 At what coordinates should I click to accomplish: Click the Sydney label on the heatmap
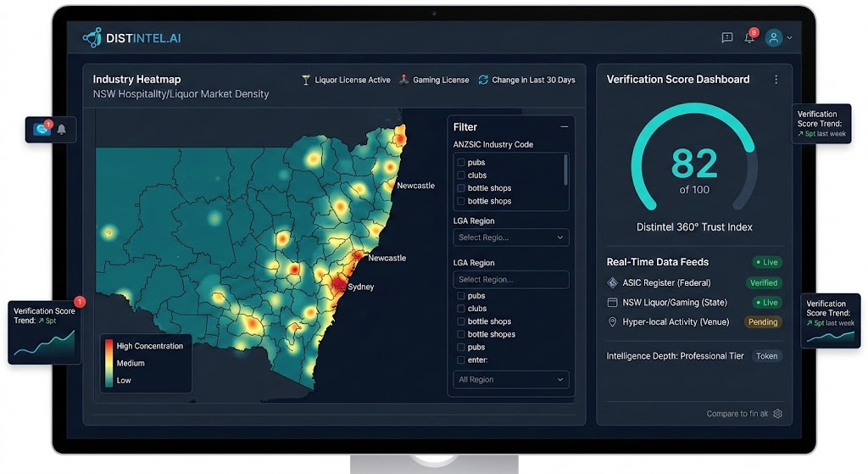coord(361,287)
